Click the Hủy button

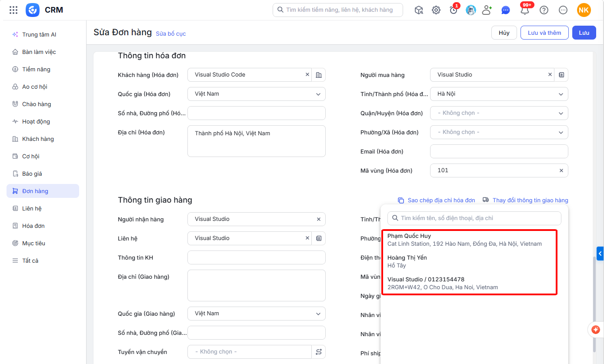(504, 33)
